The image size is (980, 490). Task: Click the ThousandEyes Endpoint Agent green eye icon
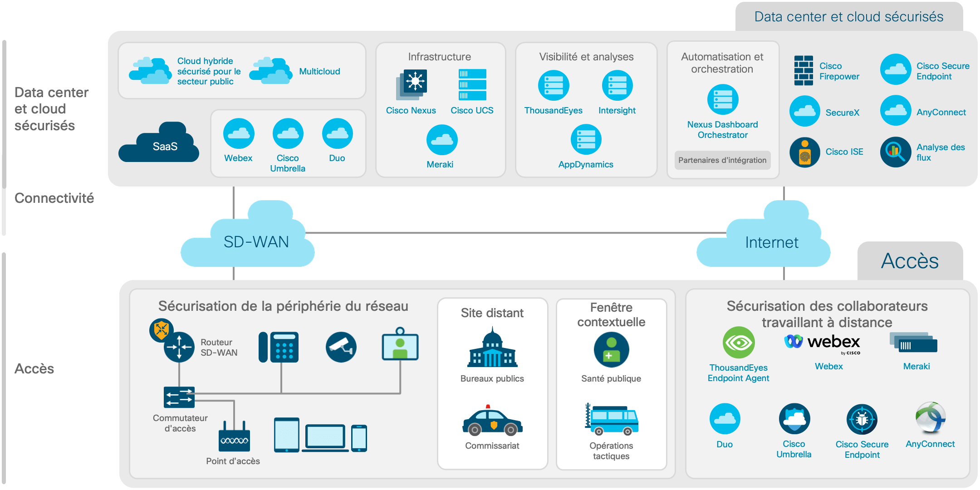(x=739, y=343)
